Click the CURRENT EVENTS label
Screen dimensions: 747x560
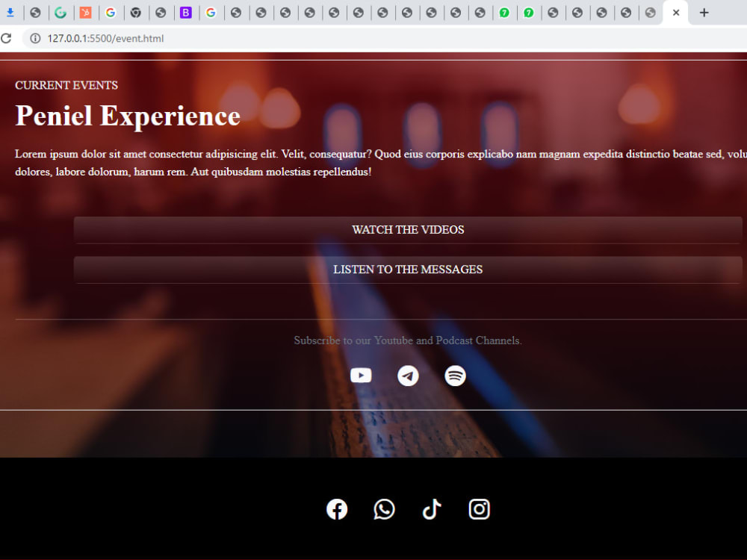click(66, 85)
